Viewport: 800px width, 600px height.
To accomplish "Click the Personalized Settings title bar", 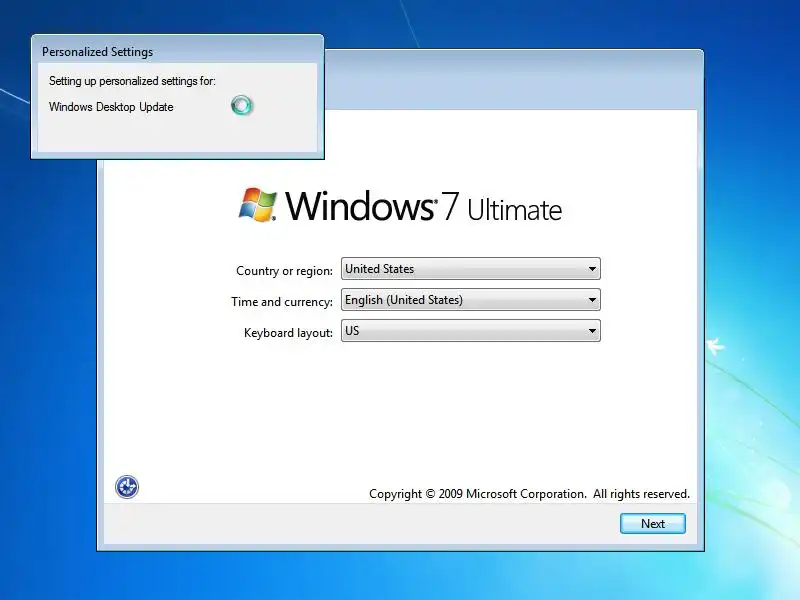I will [177, 52].
